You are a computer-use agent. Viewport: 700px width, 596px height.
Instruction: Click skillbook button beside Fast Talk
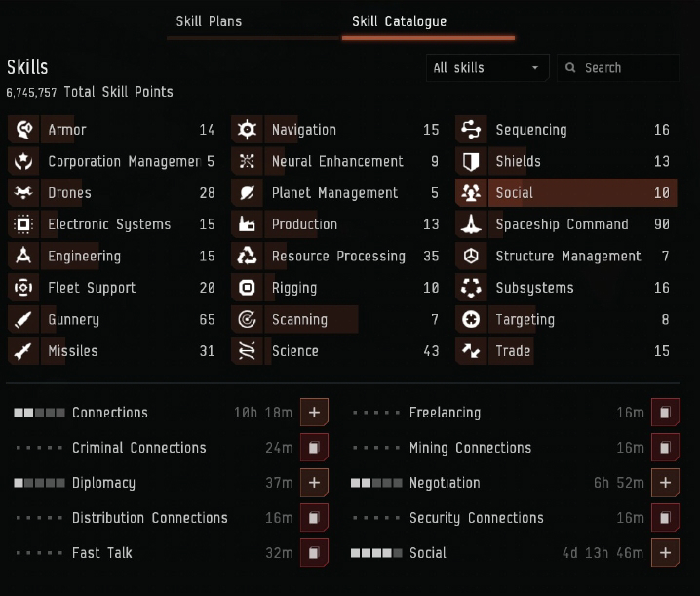point(314,553)
